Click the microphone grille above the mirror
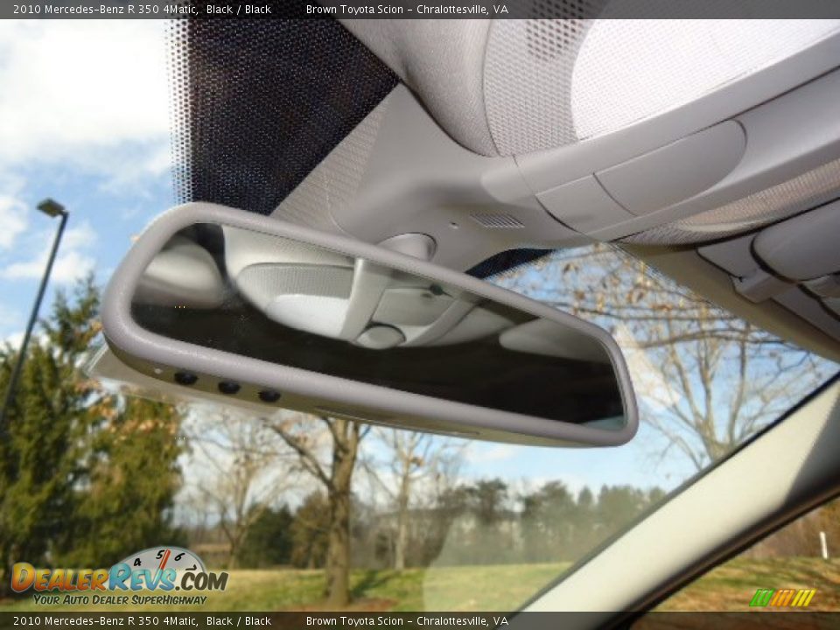 point(497,220)
